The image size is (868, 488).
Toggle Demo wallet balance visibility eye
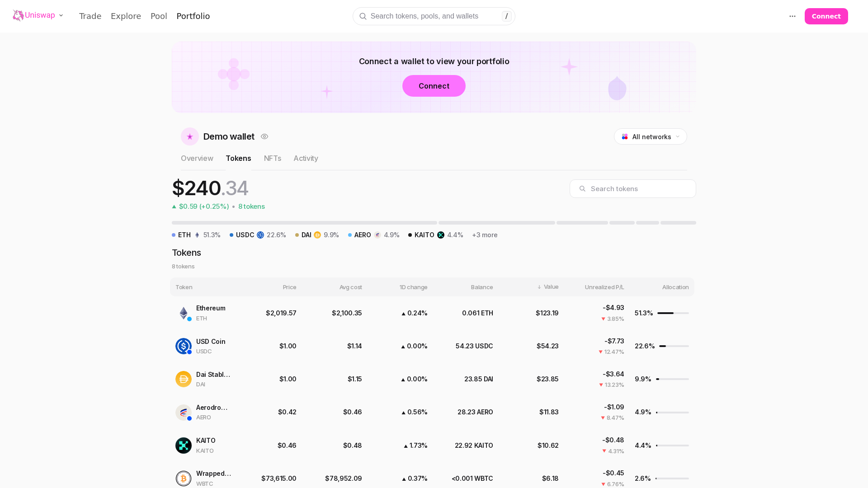point(264,136)
